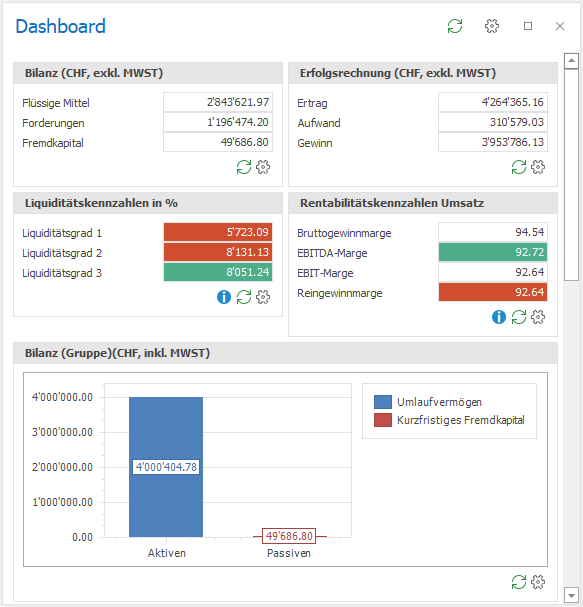Click Liquiditätsgrad 1 red value 5'723.09
Screen dimensions: 583x607
(x=218, y=232)
